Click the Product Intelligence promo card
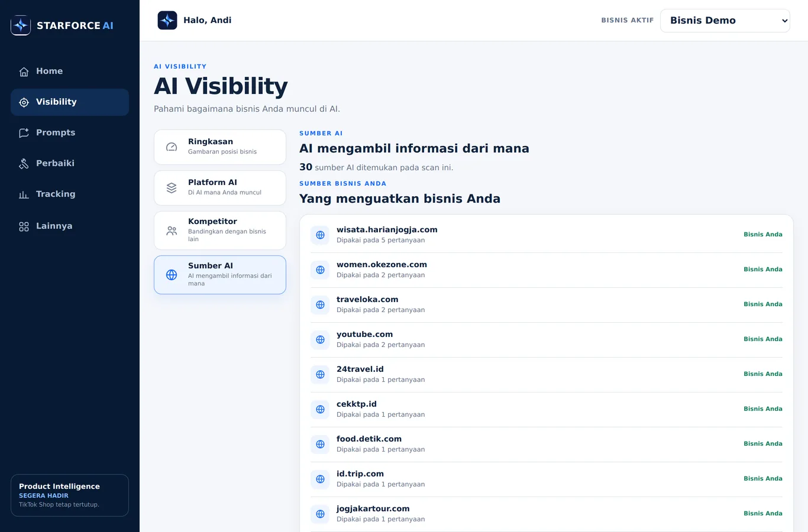This screenshot has height=532, width=808. (x=70, y=495)
